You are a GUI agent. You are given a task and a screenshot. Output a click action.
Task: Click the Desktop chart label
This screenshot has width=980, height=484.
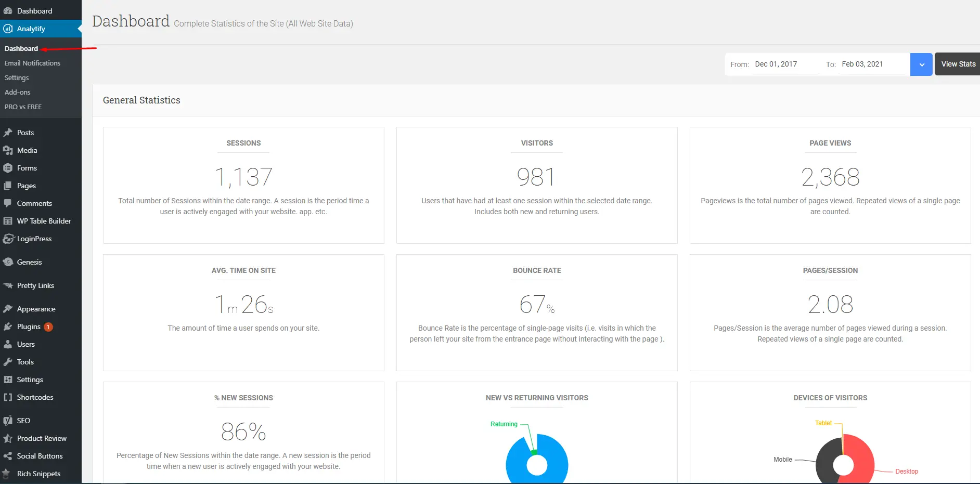click(x=907, y=472)
